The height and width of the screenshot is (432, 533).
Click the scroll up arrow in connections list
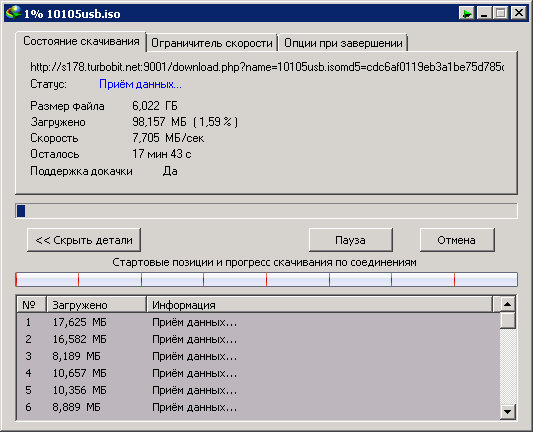508,304
